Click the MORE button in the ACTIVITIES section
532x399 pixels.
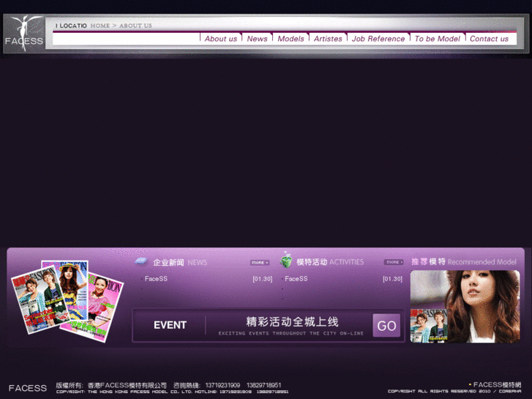coord(394,262)
